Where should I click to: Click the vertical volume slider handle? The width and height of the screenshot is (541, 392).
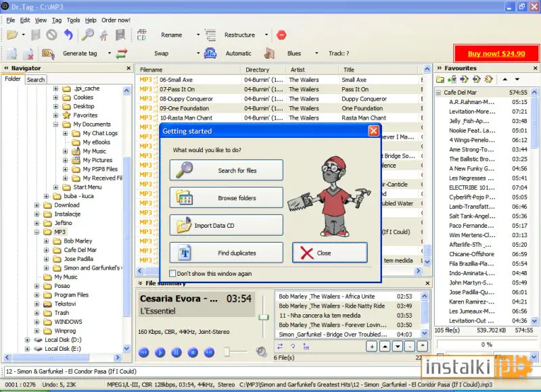coord(264,317)
